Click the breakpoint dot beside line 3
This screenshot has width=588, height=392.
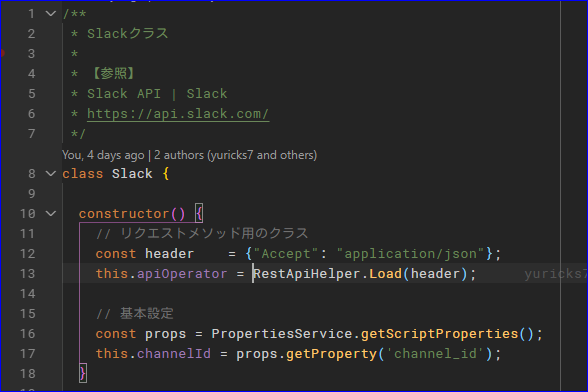point(2,53)
